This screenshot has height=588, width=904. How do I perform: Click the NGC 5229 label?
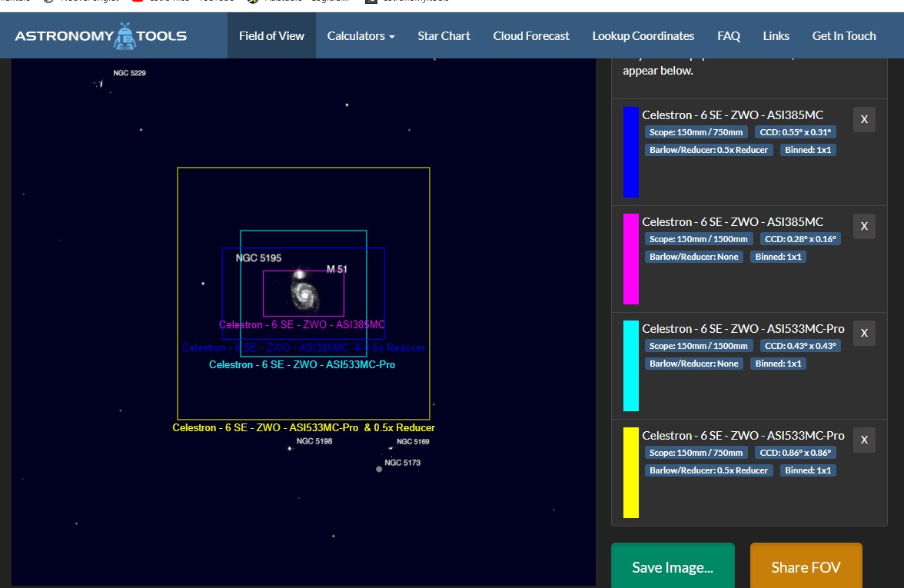pyautogui.click(x=129, y=72)
